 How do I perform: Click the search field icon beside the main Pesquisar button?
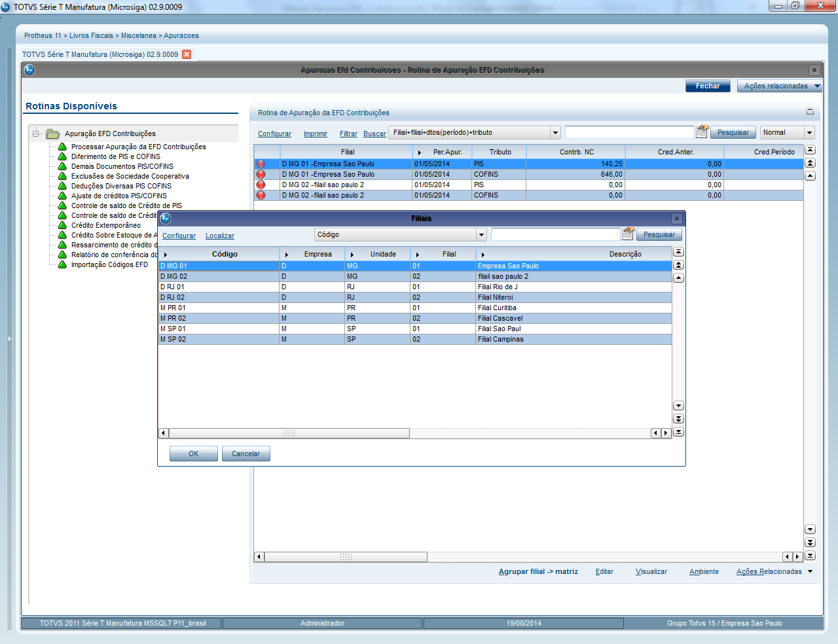pyautogui.click(x=702, y=132)
